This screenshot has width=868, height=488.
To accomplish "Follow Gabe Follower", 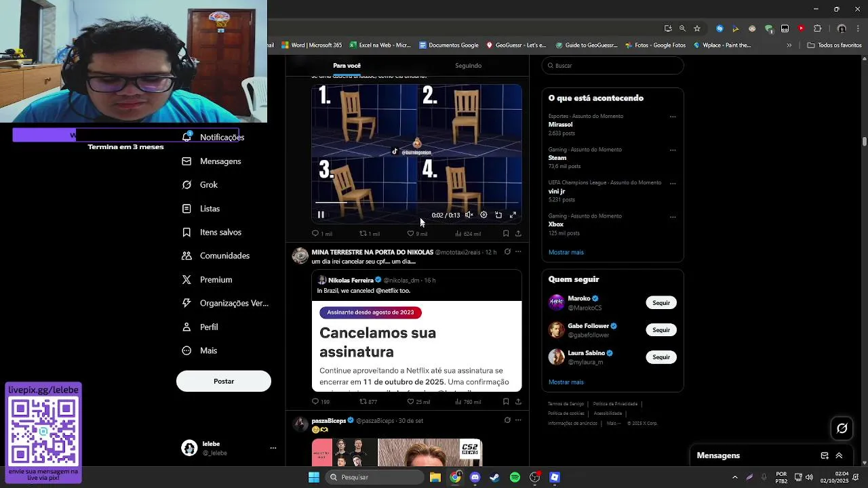I will (x=661, y=330).
